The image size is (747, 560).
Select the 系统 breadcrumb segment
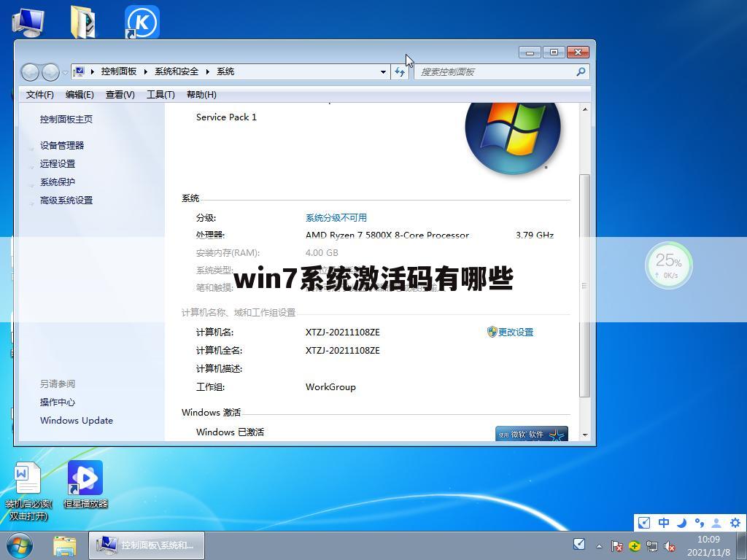pyautogui.click(x=225, y=71)
